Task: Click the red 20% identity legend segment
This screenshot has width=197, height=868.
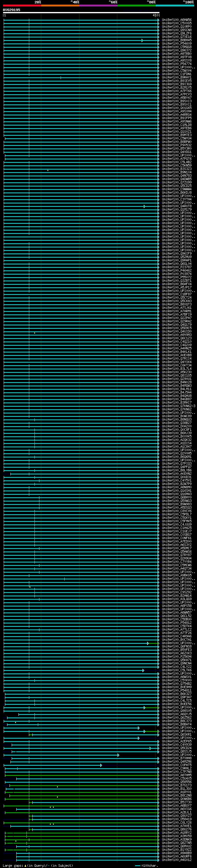Action: 22,6
